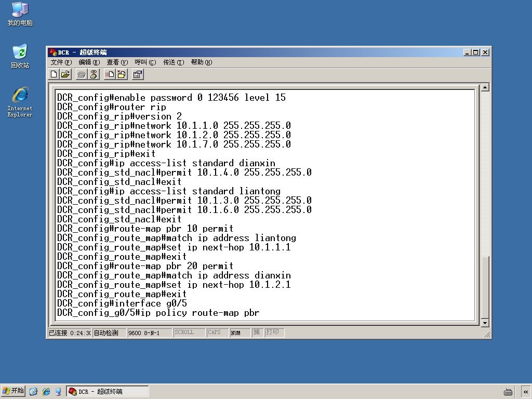The width and height of the screenshot is (532, 399).
Task: Click the SCROLL status indicator
Action: pos(189,332)
